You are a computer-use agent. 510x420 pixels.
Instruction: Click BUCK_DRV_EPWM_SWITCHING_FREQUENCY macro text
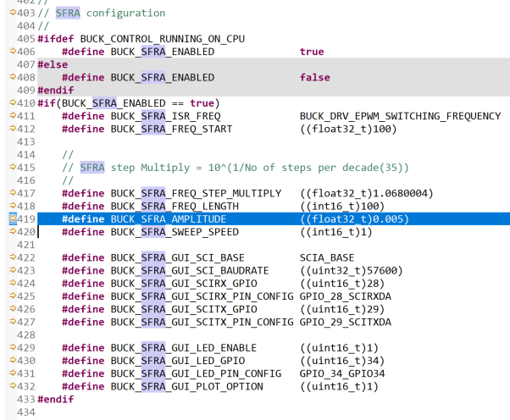[400, 116]
